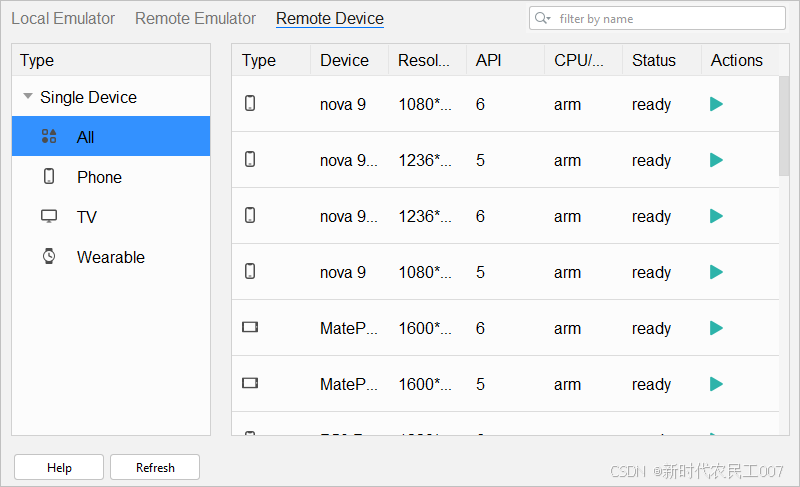The height and width of the screenshot is (487, 800).
Task: Sort by the CPU/... column header
Action: [x=584, y=60]
